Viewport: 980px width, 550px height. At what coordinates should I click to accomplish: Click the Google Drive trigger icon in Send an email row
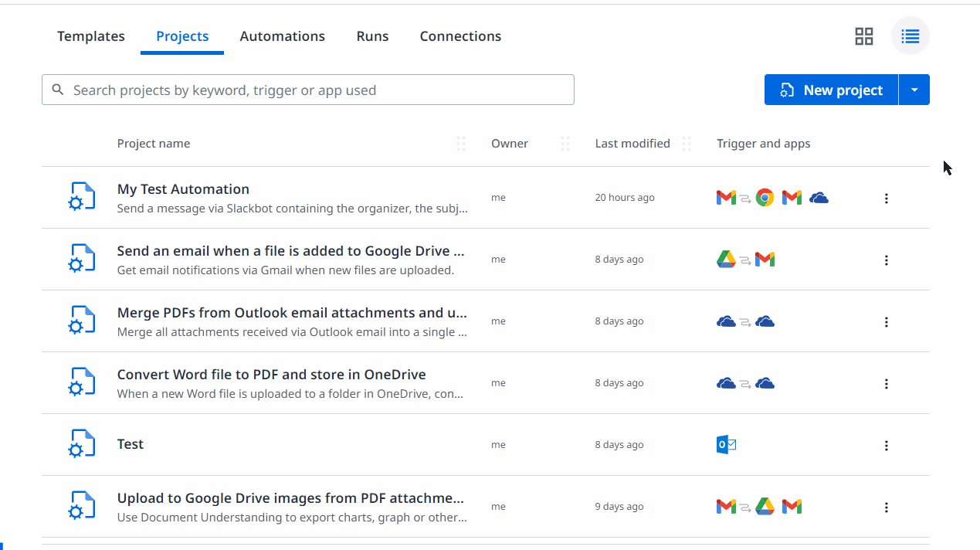tap(726, 260)
